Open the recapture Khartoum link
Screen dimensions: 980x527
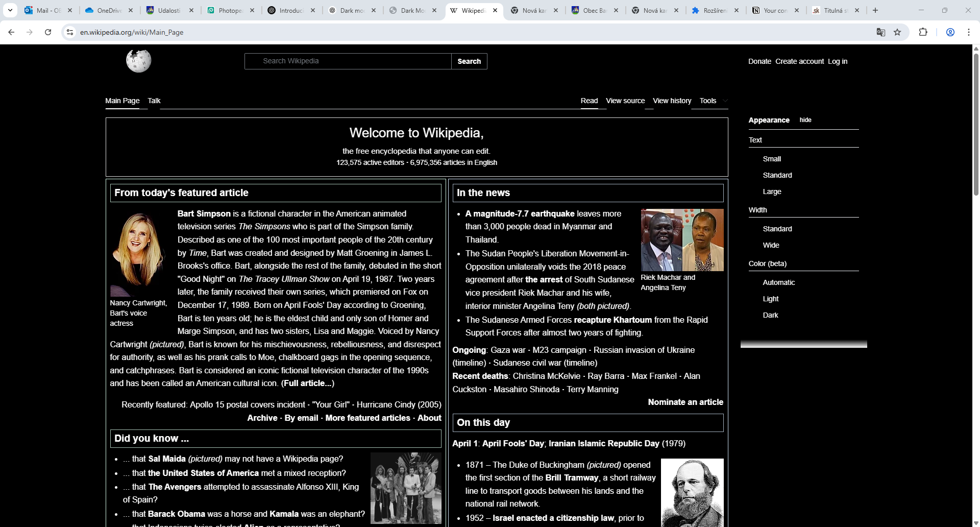(x=612, y=320)
